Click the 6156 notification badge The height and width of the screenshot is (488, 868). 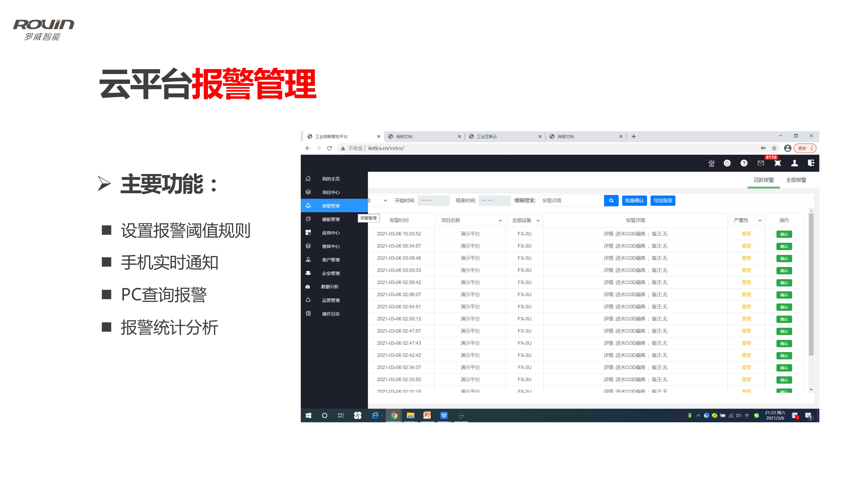[x=771, y=157]
